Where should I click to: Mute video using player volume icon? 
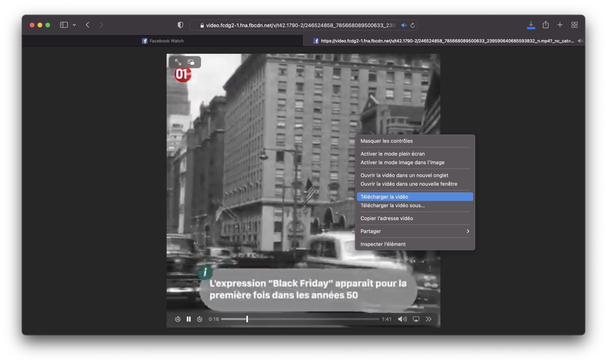402,319
